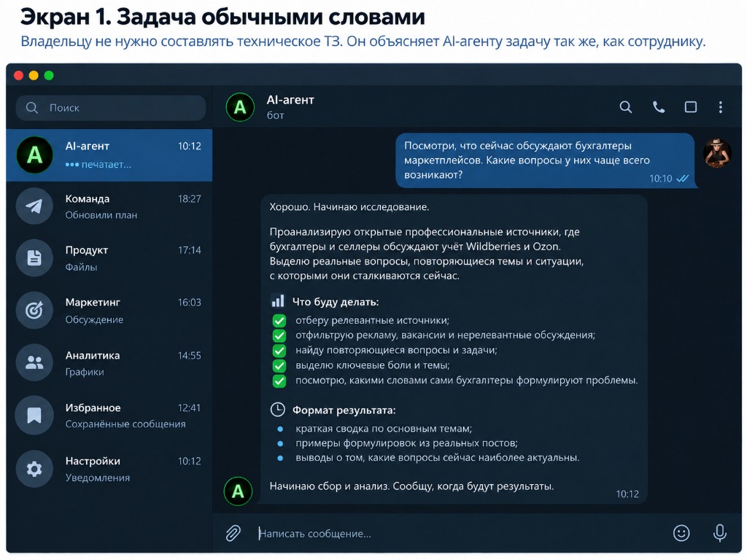
Task: Click the green maximize window button
Action: coord(49,75)
